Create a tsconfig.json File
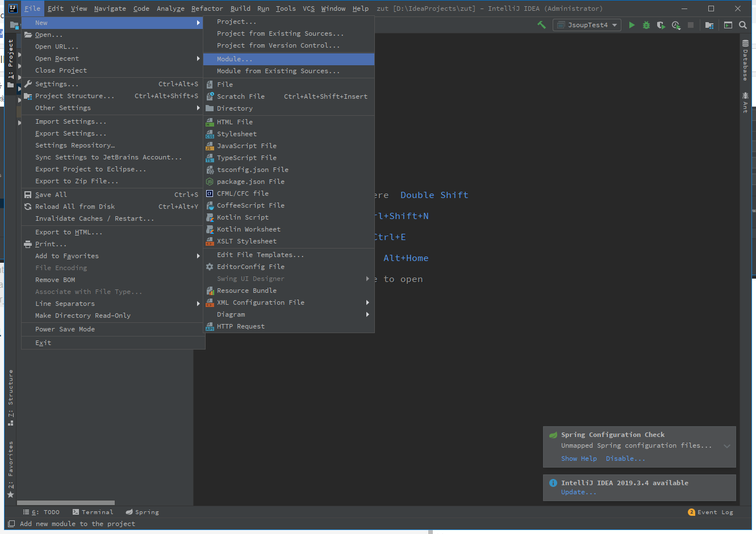The width and height of the screenshot is (756, 534). pos(289,170)
